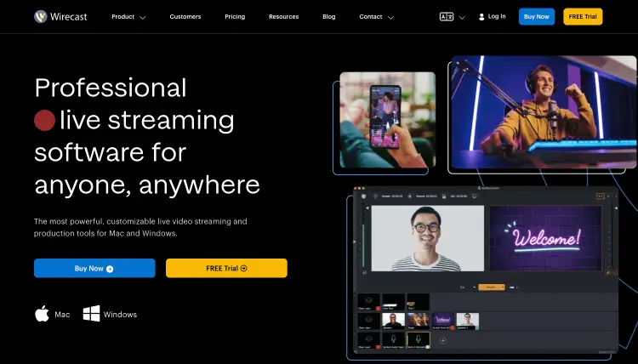638x364 pixels.
Task: Click the Wirecast shield icon in app toolbar
Action: pyautogui.click(x=363, y=196)
